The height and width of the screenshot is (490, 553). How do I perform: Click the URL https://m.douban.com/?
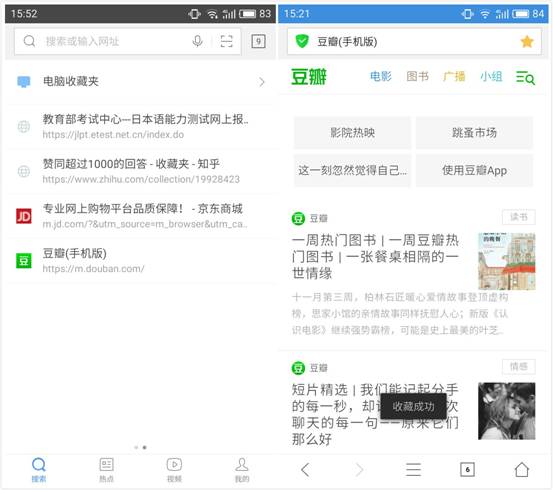93,269
